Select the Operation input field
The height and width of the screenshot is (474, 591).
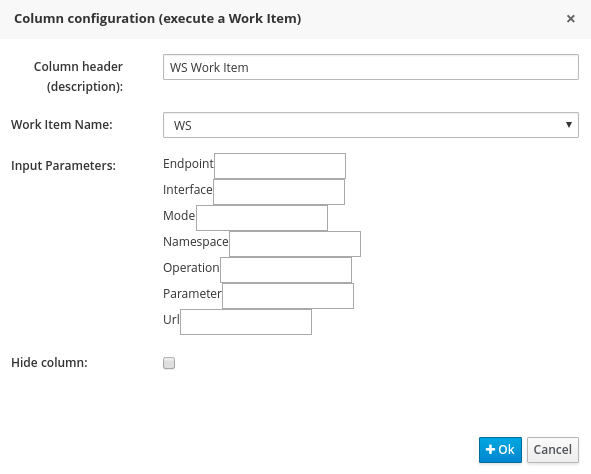pos(286,270)
